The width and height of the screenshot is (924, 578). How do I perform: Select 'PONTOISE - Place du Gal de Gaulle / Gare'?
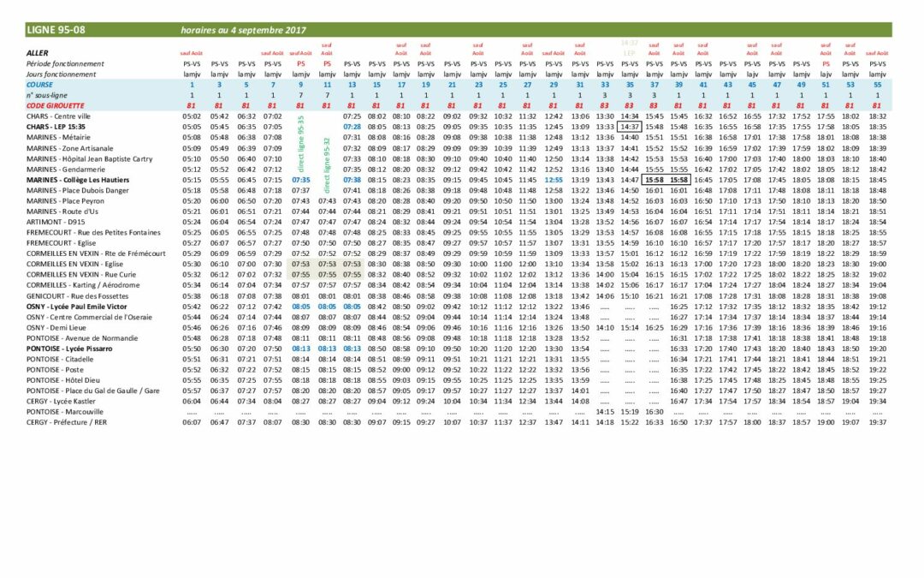[92, 391]
